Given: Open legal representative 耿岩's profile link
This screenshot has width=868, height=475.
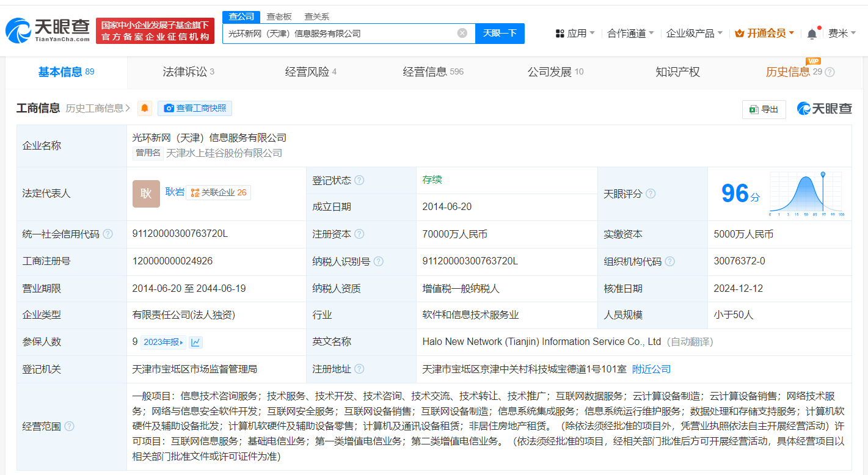Looking at the screenshot, I should coord(175,192).
